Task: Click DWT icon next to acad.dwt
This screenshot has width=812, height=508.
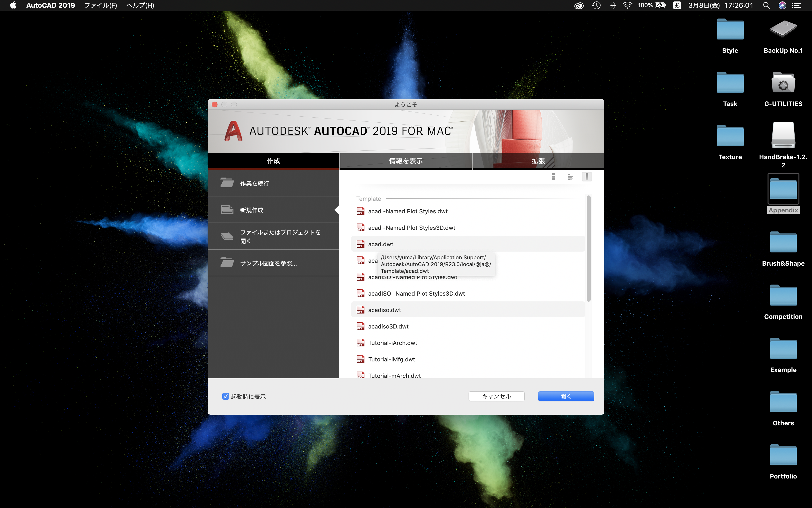Action: point(360,244)
